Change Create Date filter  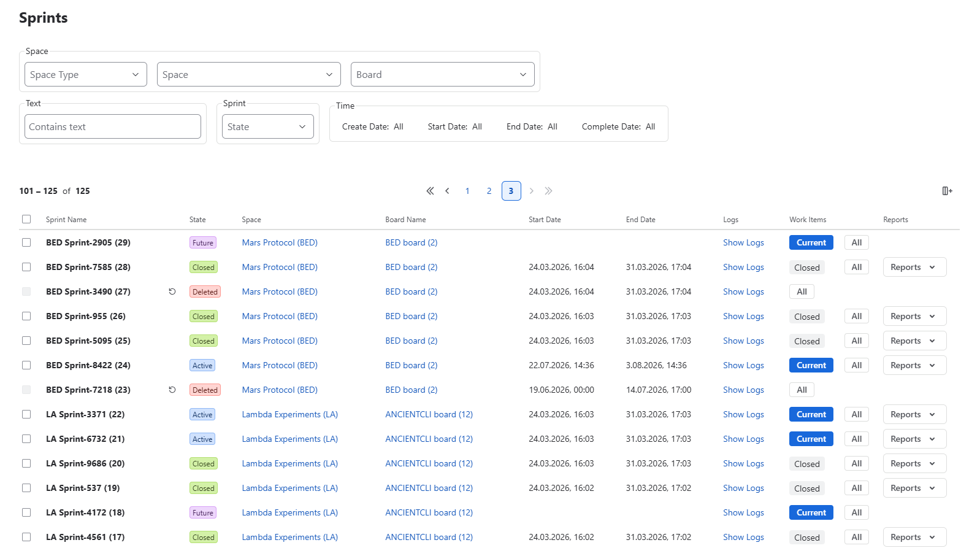pyautogui.click(x=373, y=126)
